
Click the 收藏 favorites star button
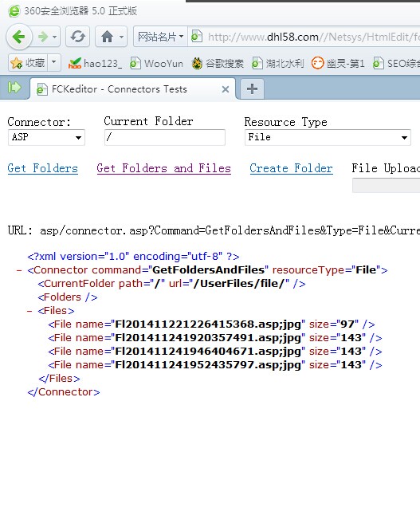coord(28,63)
